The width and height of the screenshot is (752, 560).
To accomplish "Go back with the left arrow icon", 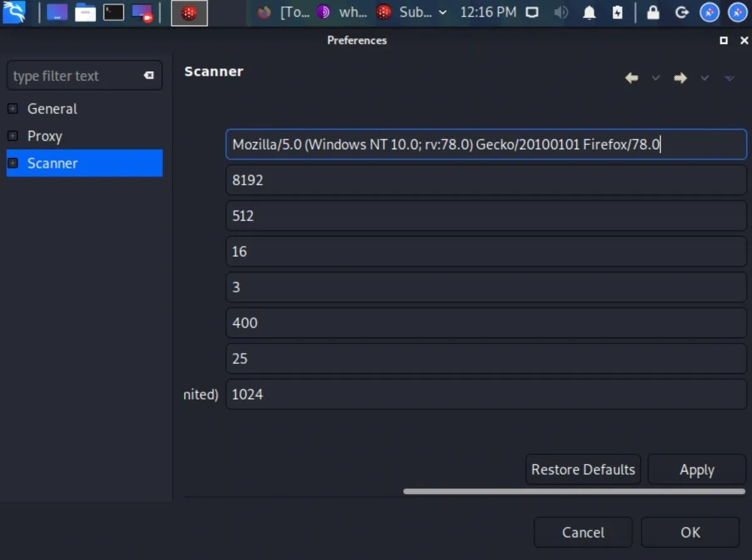I will pyautogui.click(x=632, y=78).
